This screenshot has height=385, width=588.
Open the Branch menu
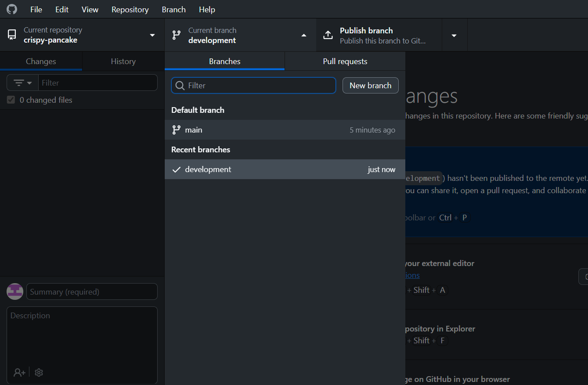174,9
